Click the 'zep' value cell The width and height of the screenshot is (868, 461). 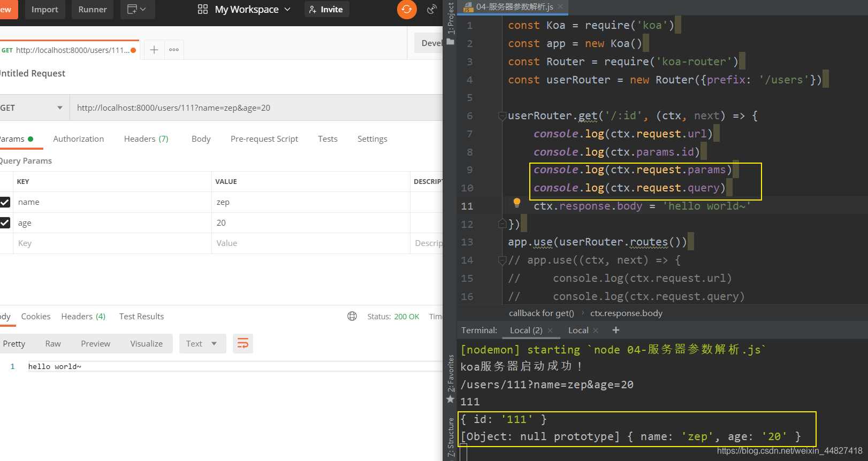point(310,202)
